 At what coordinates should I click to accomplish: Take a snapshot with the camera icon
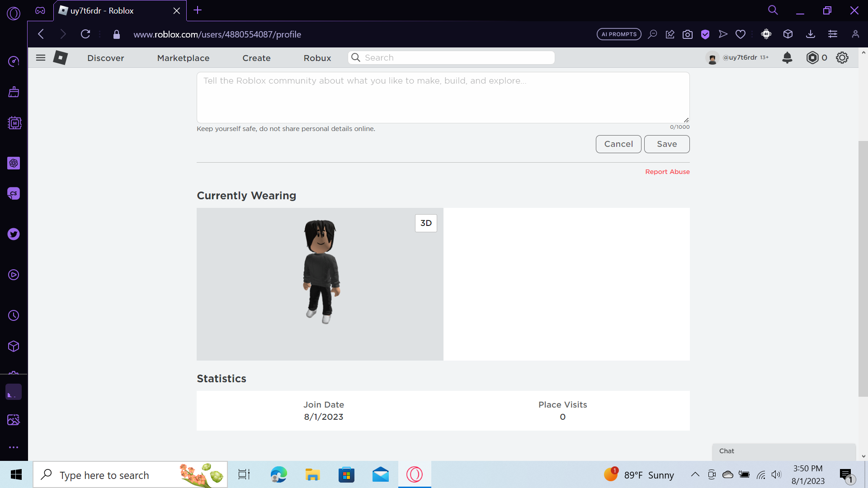(x=688, y=34)
